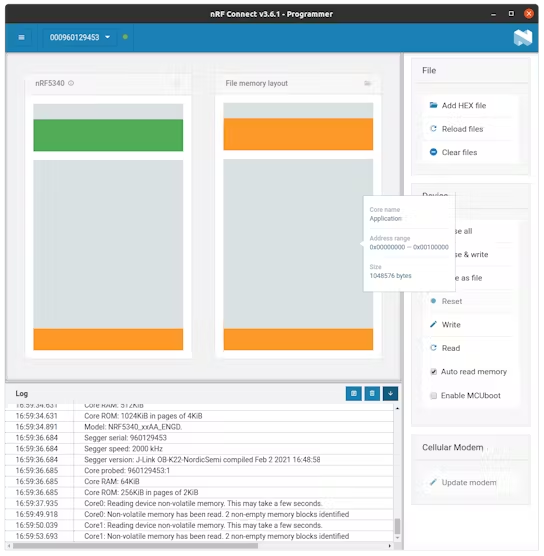Click Update modem in Cellular Modem
Viewport: 544px width, 556px height.
(x=469, y=482)
